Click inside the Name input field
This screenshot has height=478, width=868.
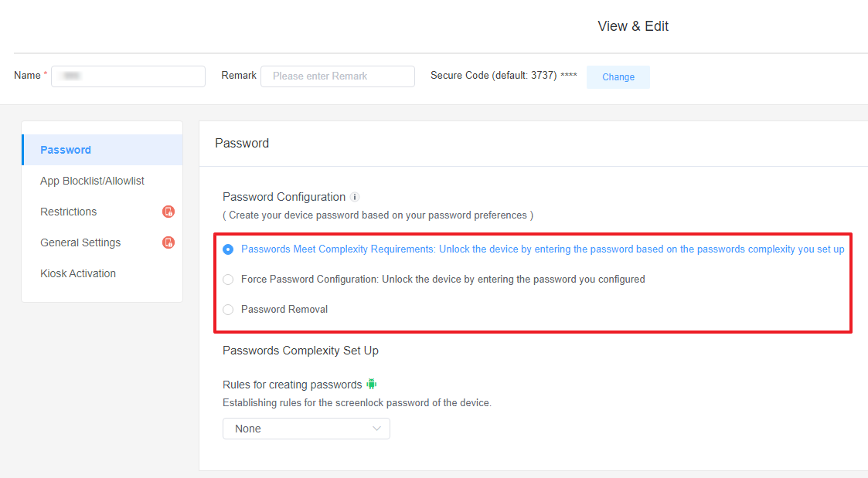click(128, 76)
